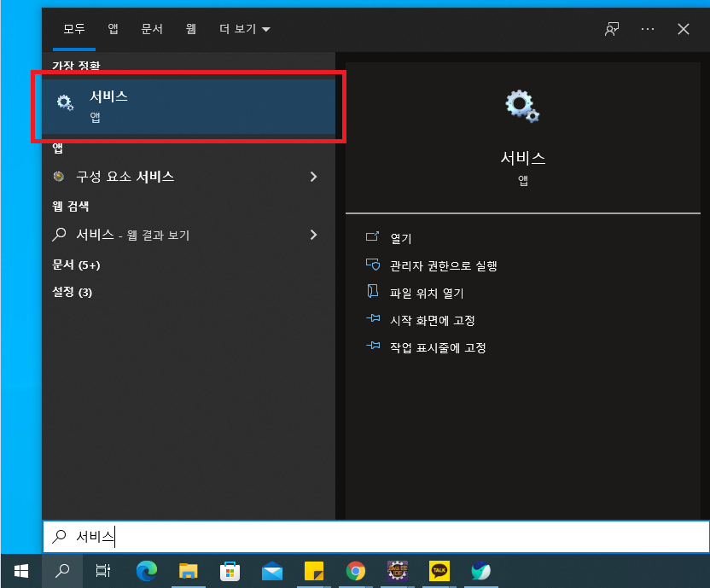Switch to the 앱 tab

coord(113,30)
